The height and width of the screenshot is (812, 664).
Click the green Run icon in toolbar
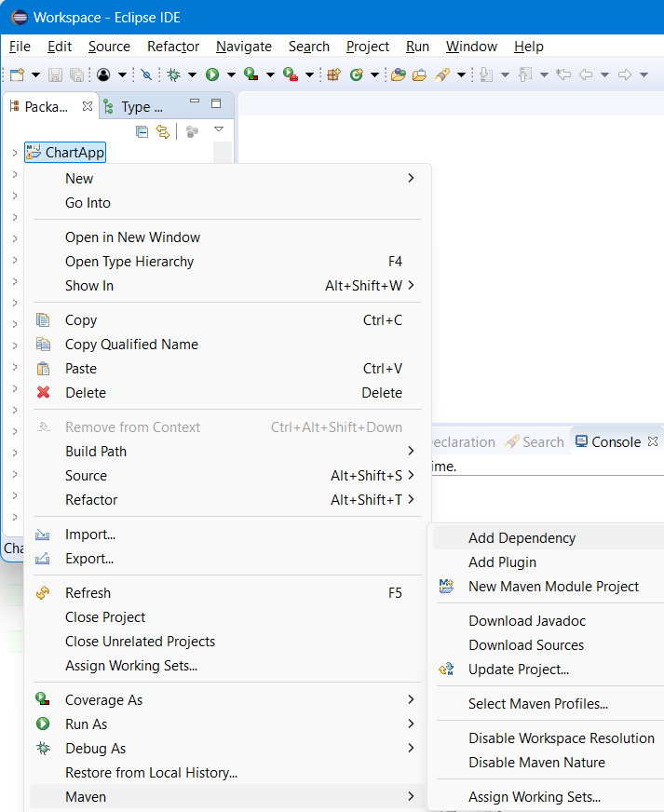pyautogui.click(x=212, y=75)
